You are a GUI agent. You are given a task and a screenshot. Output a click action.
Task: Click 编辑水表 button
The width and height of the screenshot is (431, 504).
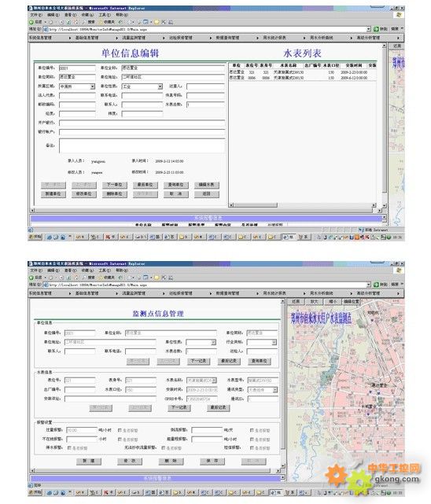[x=206, y=185]
